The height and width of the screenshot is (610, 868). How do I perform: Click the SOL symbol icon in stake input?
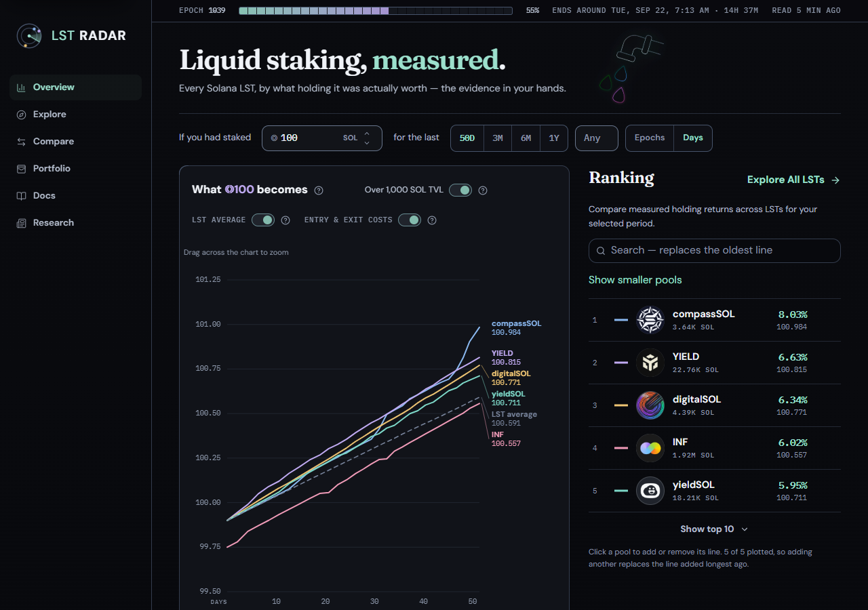pos(274,138)
